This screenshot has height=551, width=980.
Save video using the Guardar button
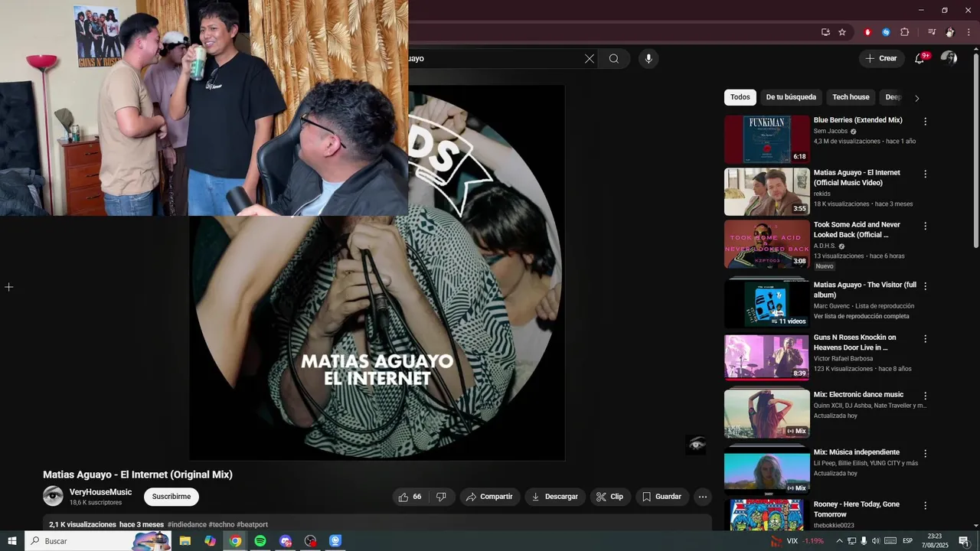pos(662,497)
